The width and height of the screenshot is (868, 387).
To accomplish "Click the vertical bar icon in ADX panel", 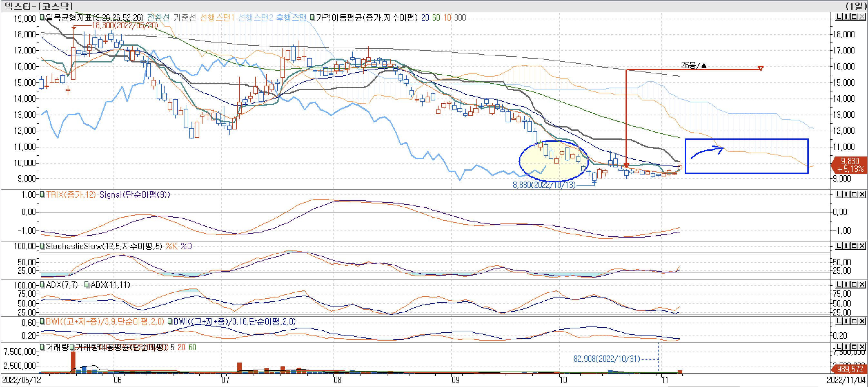I will coord(846,284).
